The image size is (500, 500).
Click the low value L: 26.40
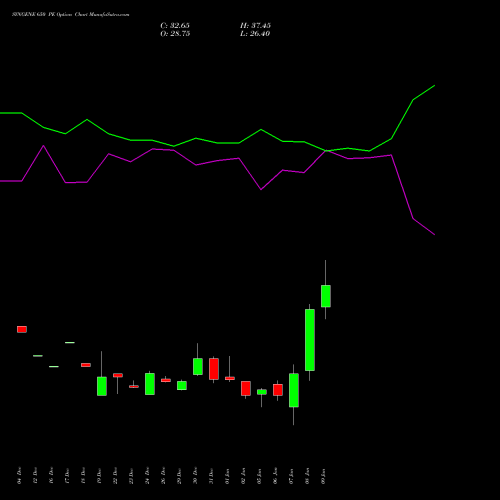tap(255, 34)
